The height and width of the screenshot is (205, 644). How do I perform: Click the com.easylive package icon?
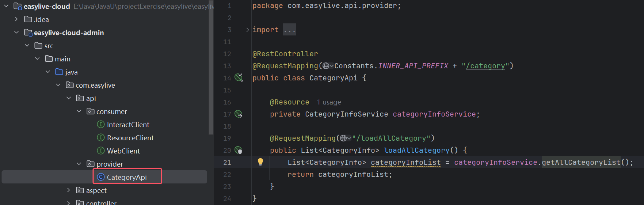click(x=70, y=85)
